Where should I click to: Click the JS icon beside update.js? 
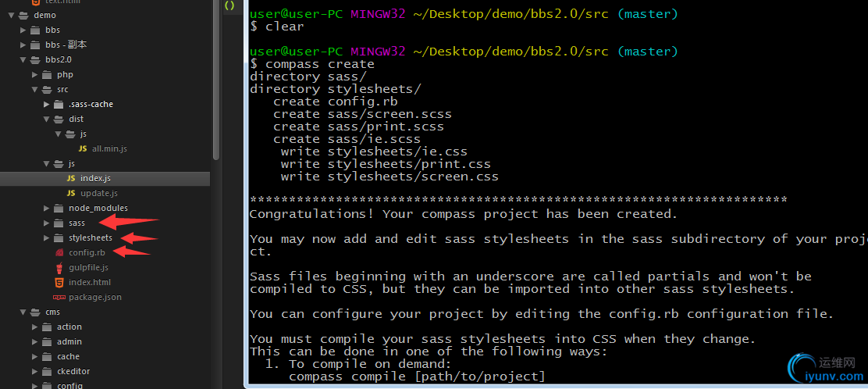coord(72,193)
